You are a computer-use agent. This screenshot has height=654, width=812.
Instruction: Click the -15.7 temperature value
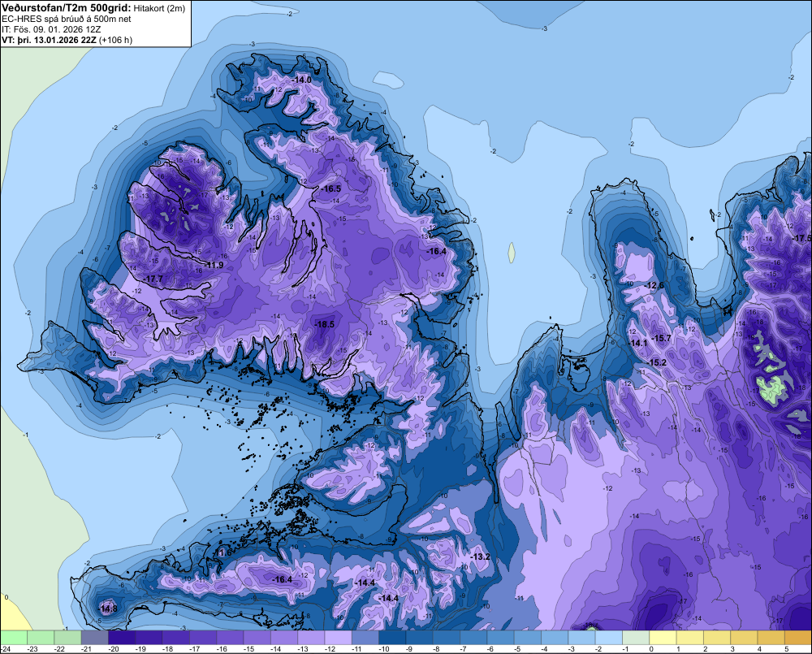(661, 338)
